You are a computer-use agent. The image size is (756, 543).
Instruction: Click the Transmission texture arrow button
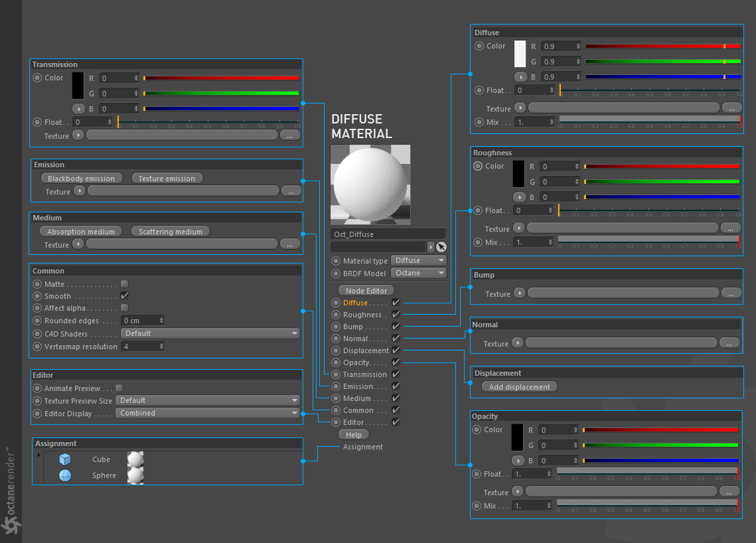click(x=78, y=135)
